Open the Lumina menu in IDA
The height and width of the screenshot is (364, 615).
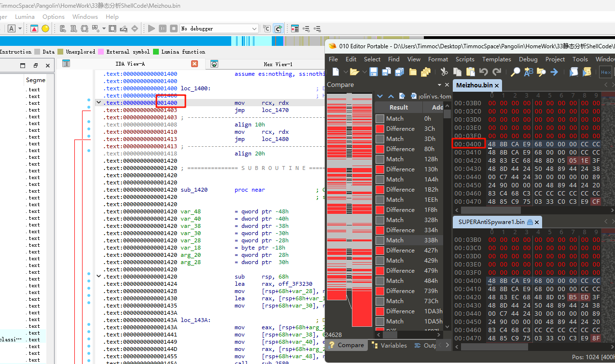tap(25, 16)
